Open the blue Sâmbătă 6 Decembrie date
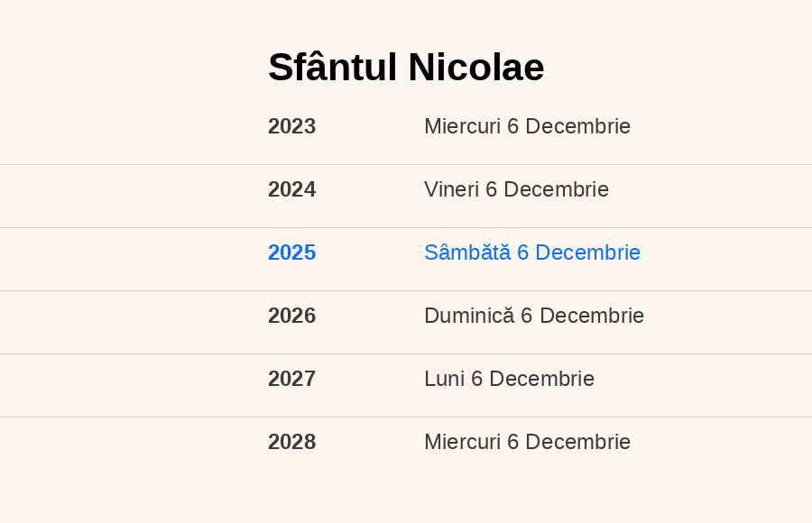 pyautogui.click(x=532, y=252)
